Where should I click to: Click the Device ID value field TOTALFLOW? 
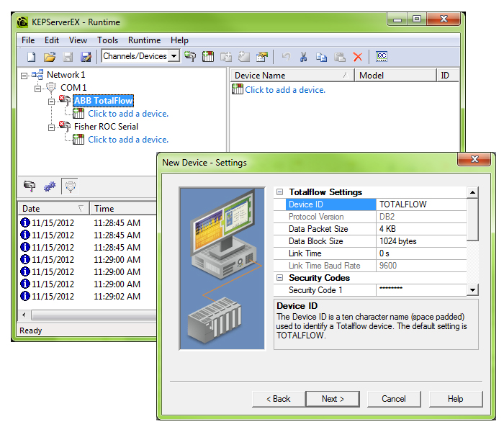coord(420,204)
